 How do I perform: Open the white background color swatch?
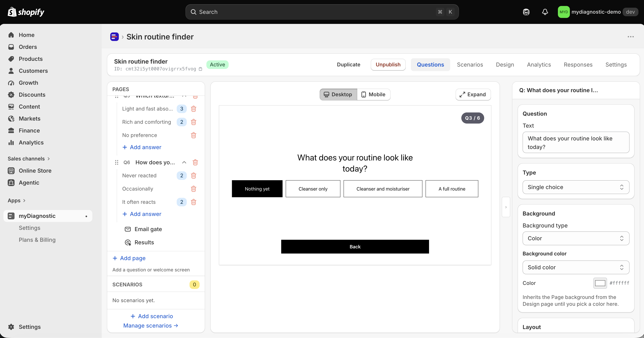[x=600, y=283]
